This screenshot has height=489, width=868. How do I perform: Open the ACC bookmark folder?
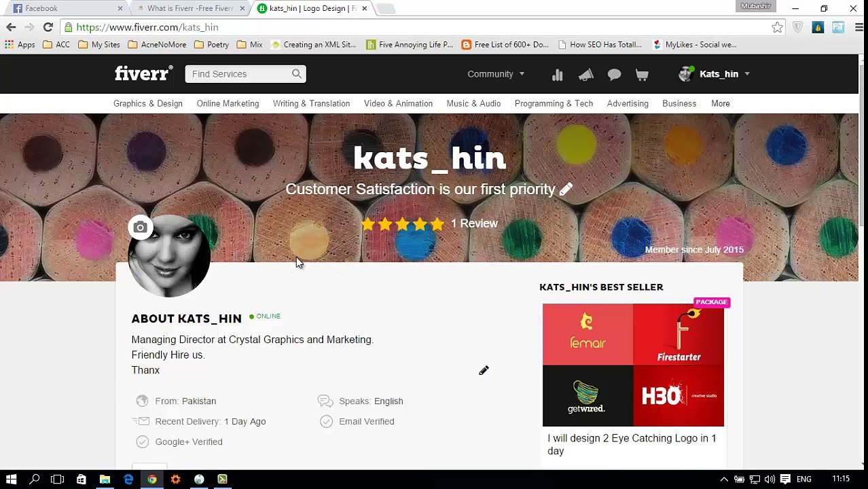tap(56, 45)
